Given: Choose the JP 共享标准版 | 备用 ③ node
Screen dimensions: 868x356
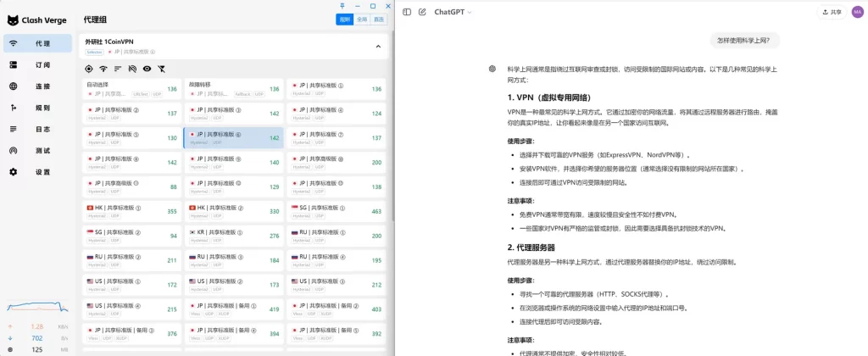Looking at the screenshot, I should coord(131,333).
